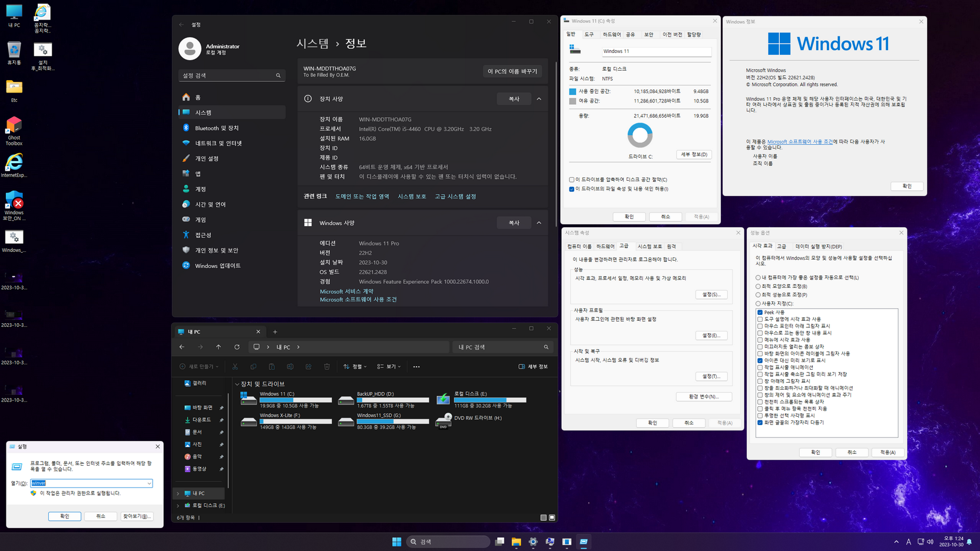Expand the 내 PC tree node arrow

click(178, 493)
